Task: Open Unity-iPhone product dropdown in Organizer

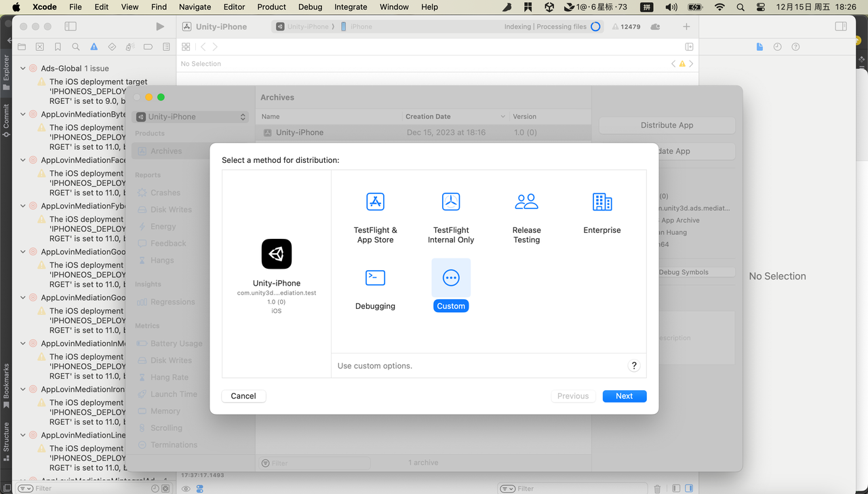Action: click(x=191, y=117)
